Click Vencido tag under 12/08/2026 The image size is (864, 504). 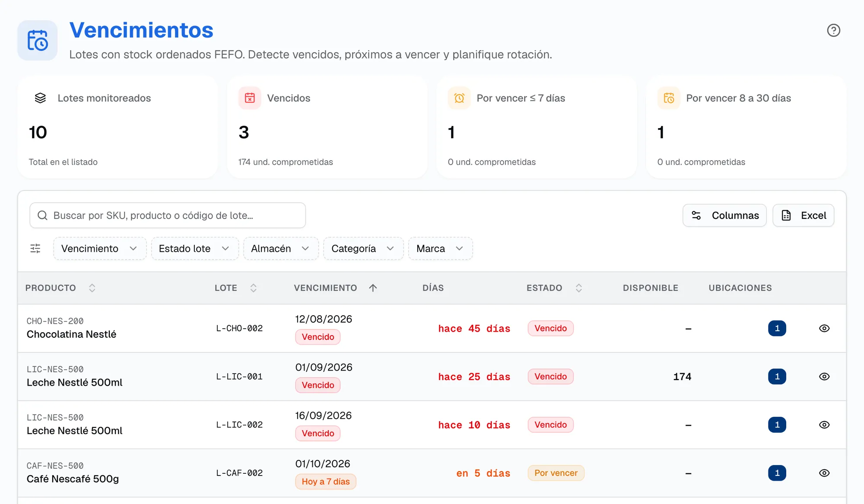click(318, 337)
